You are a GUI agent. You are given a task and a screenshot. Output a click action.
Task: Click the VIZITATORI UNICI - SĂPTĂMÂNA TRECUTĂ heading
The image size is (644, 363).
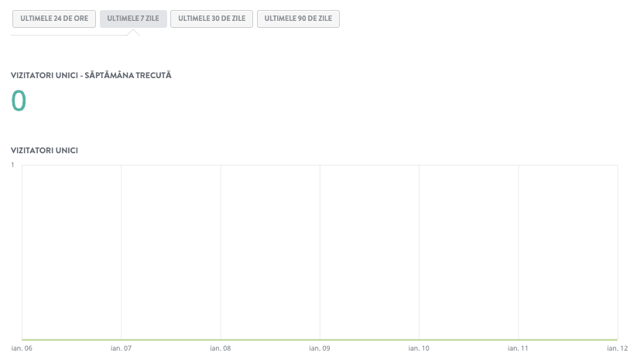91,75
